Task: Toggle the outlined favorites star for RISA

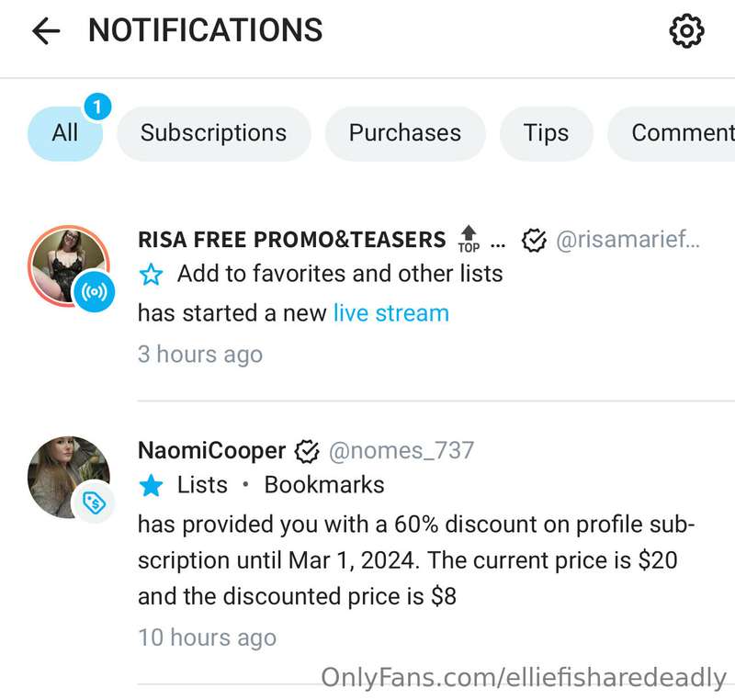Action: (151, 275)
